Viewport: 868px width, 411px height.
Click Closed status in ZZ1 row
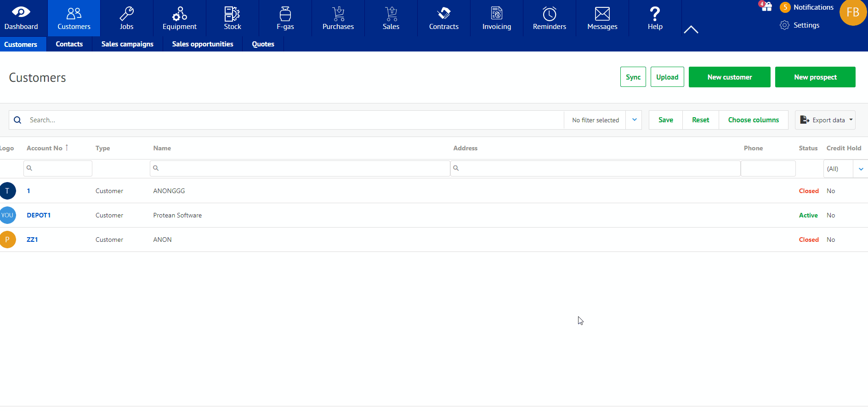tap(809, 240)
